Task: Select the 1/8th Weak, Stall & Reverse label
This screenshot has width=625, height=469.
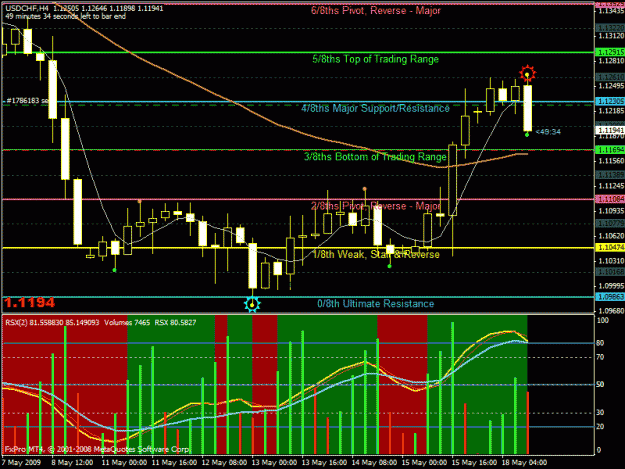Action: pyautogui.click(x=376, y=255)
